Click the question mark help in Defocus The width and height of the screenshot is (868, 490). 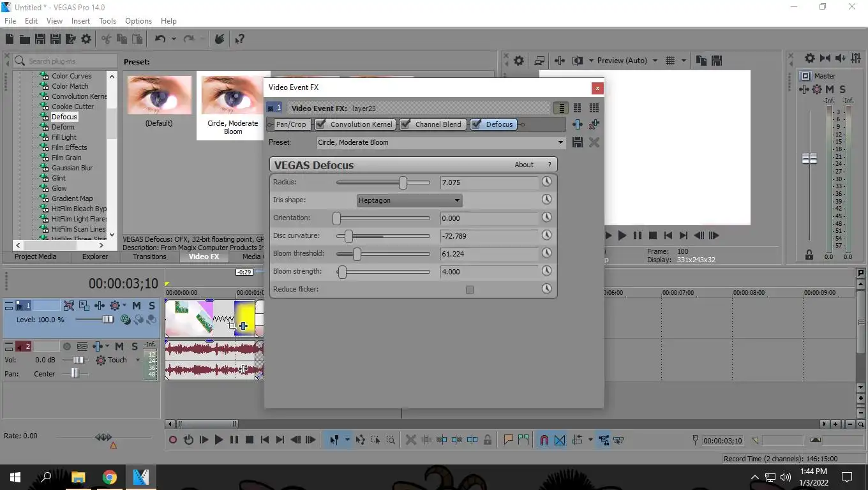pos(550,165)
